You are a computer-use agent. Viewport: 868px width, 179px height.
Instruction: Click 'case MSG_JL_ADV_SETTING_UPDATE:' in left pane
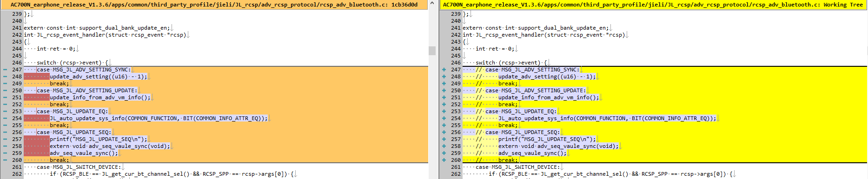[87, 90]
